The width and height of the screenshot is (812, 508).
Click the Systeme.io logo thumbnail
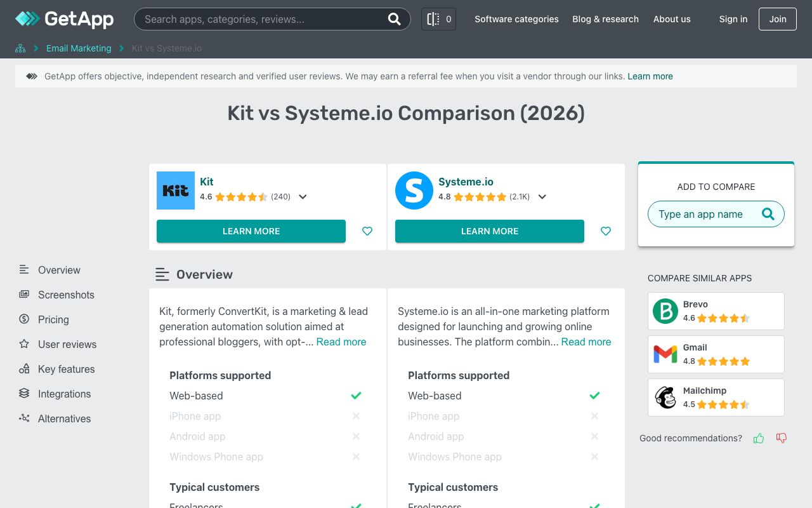414,190
